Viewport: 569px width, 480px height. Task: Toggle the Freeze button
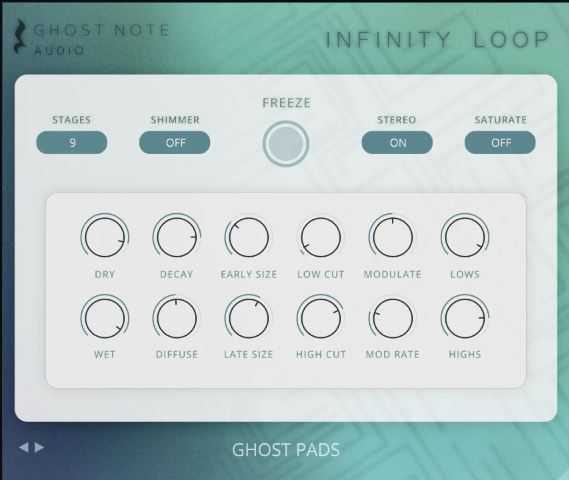pyautogui.click(x=286, y=144)
